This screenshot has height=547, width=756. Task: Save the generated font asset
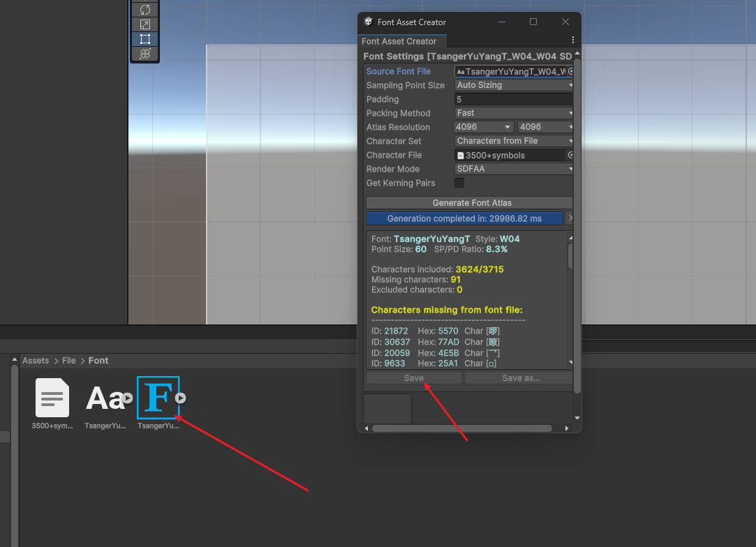pos(413,377)
